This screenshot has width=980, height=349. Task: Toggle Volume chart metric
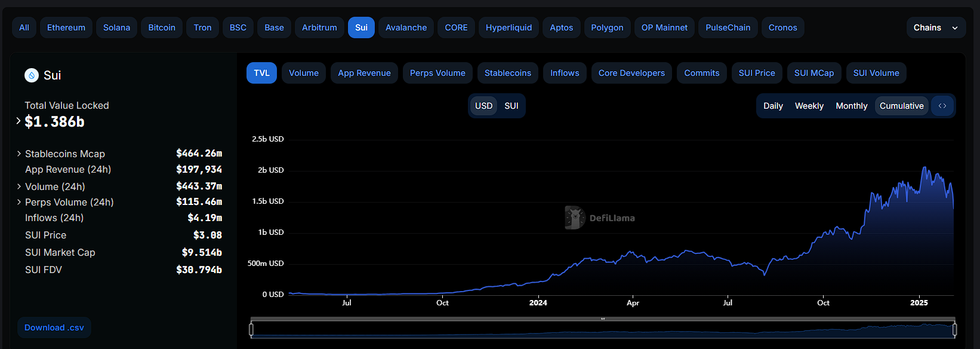pyautogui.click(x=304, y=73)
